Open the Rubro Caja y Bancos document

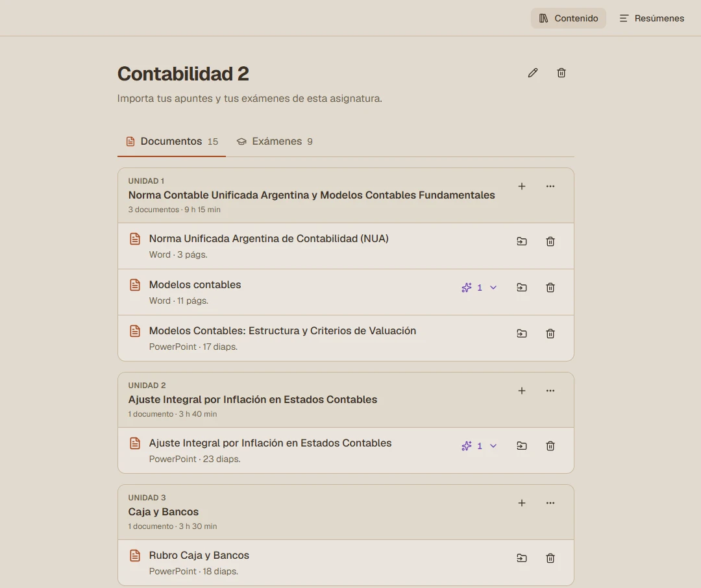(x=199, y=556)
